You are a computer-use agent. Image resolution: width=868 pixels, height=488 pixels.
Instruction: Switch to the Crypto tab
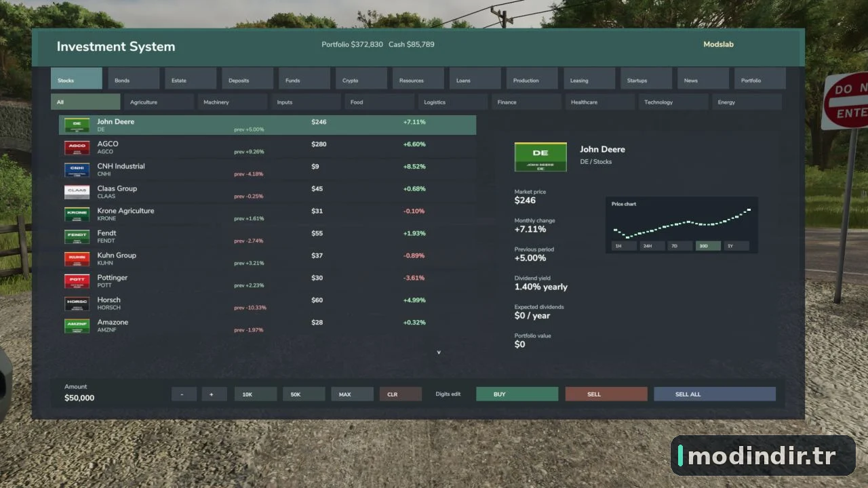click(x=361, y=79)
